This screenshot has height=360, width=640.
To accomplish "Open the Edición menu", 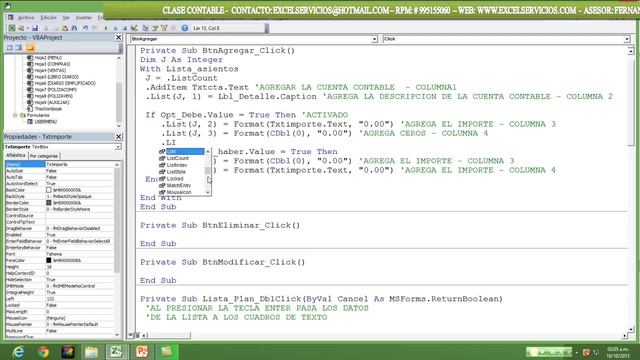I will pos(48,18).
